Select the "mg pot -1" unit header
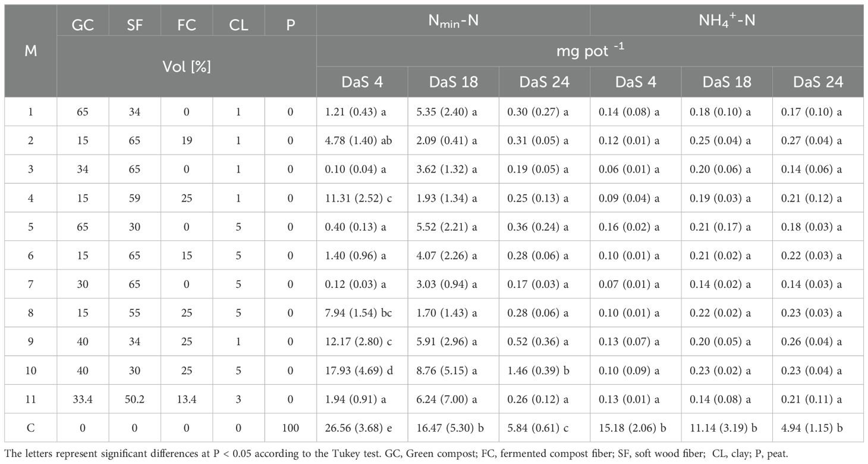The height and width of the screenshot is (464, 868). pos(590,51)
